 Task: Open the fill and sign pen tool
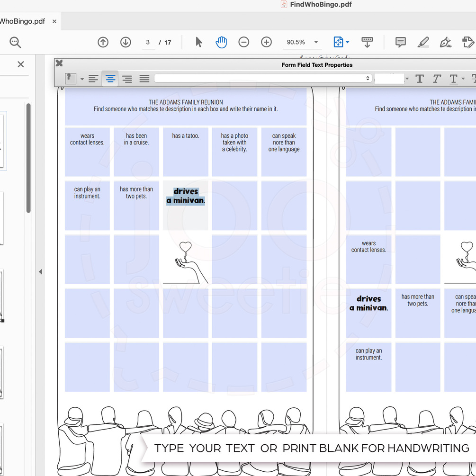(445, 42)
